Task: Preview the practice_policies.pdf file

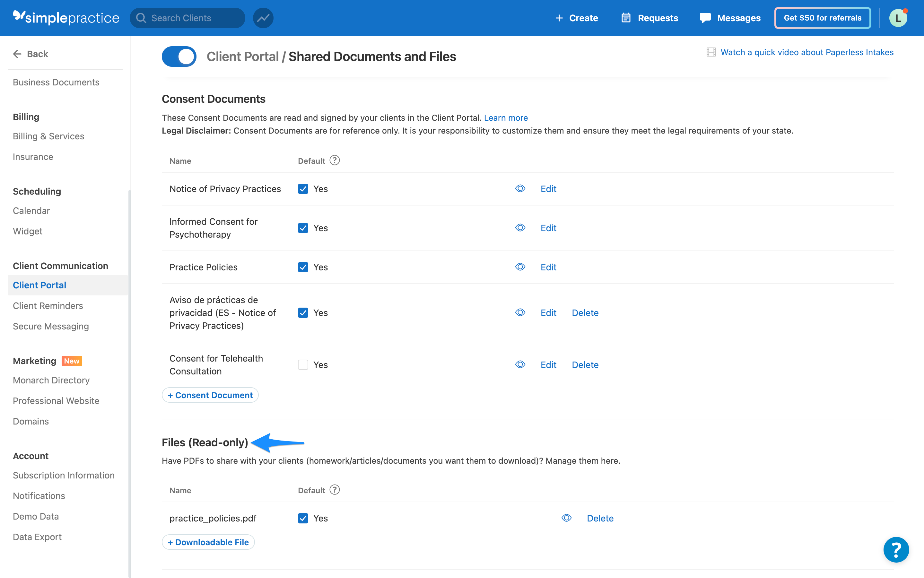Action: [566, 518]
